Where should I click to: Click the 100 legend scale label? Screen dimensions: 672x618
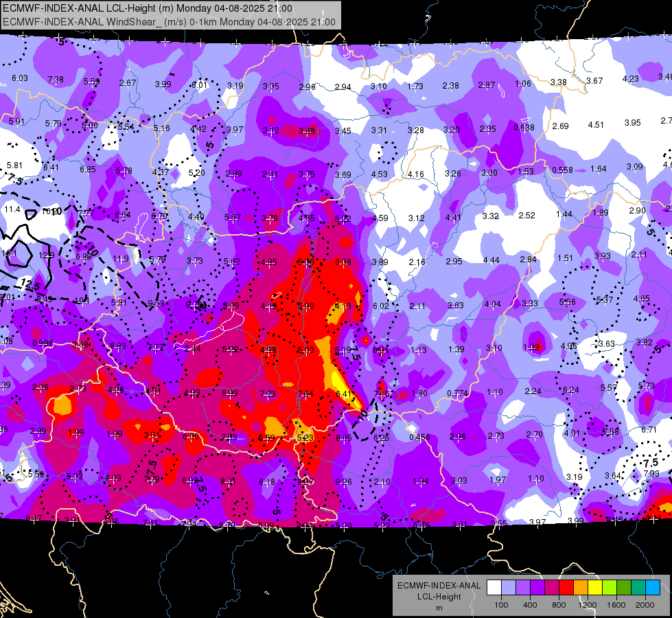point(501,605)
